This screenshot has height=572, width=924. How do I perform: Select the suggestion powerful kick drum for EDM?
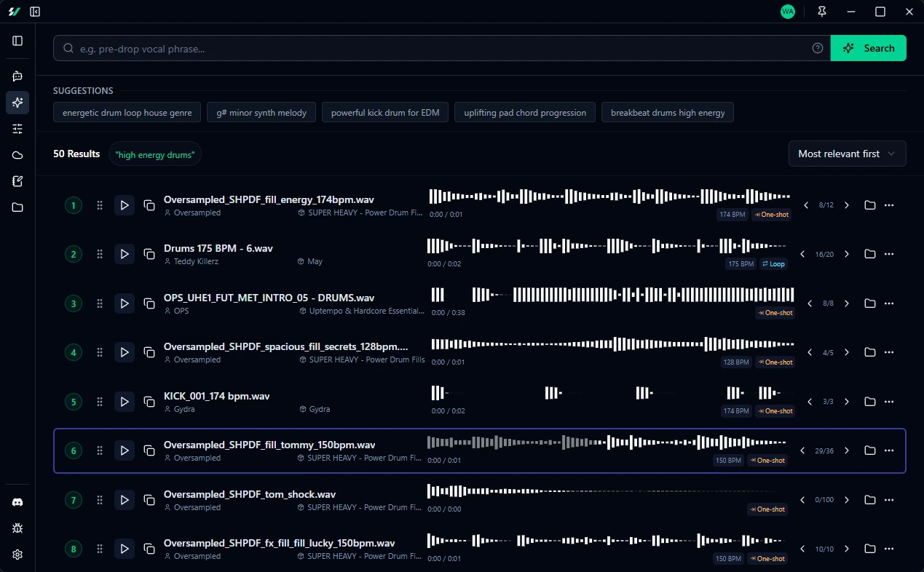(x=385, y=112)
